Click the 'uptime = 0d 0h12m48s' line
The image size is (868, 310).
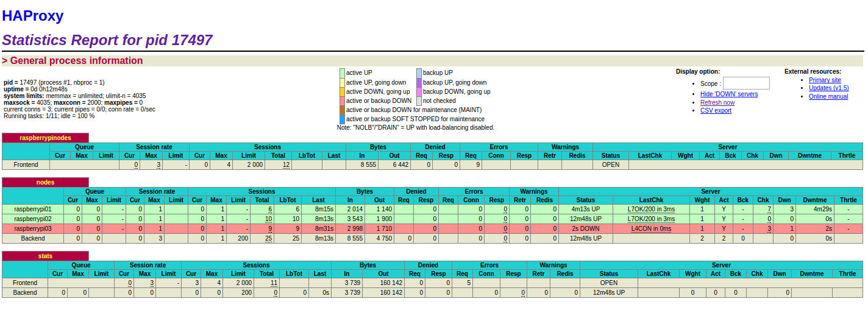[x=35, y=89]
